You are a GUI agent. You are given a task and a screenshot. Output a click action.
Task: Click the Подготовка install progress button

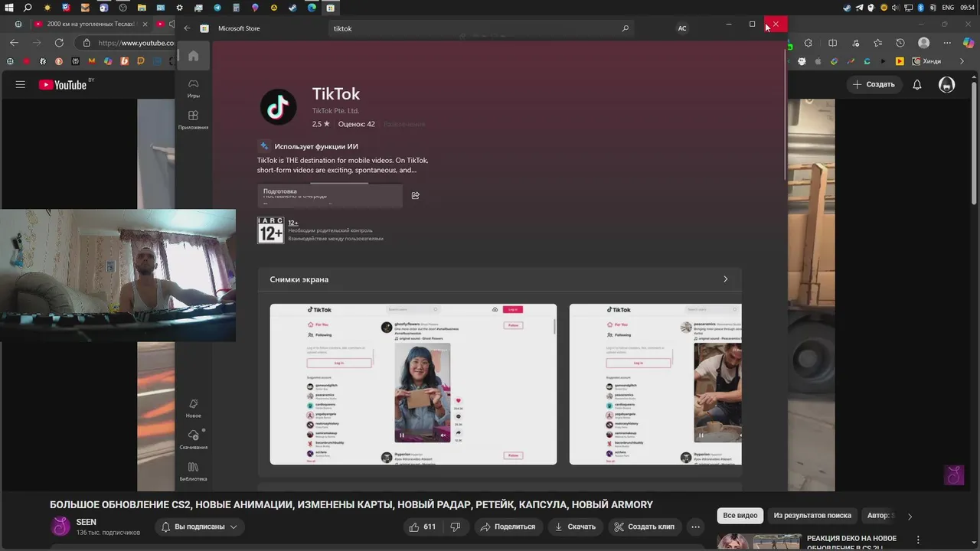[329, 195]
